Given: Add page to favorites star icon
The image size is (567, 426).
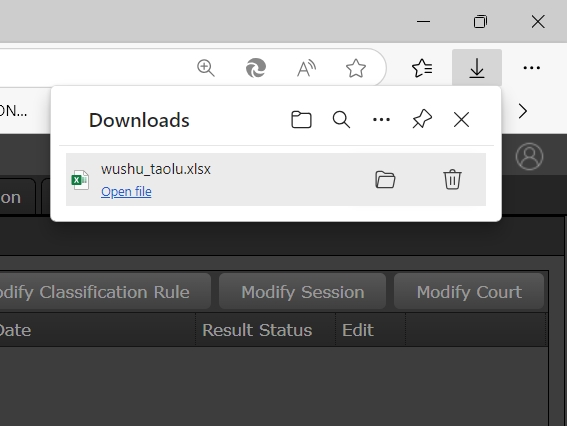Looking at the screenshot, I should pyautogui.click(x=356, y=68).
